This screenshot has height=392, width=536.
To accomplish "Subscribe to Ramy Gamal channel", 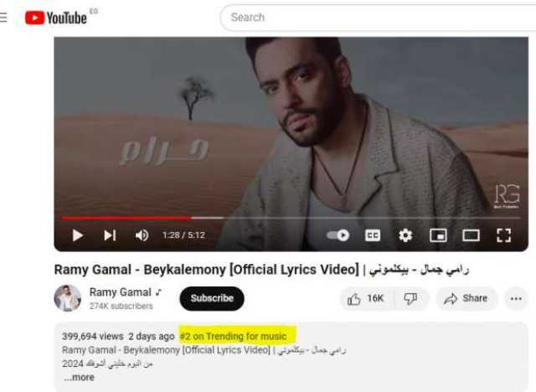I will click(212, 298).
